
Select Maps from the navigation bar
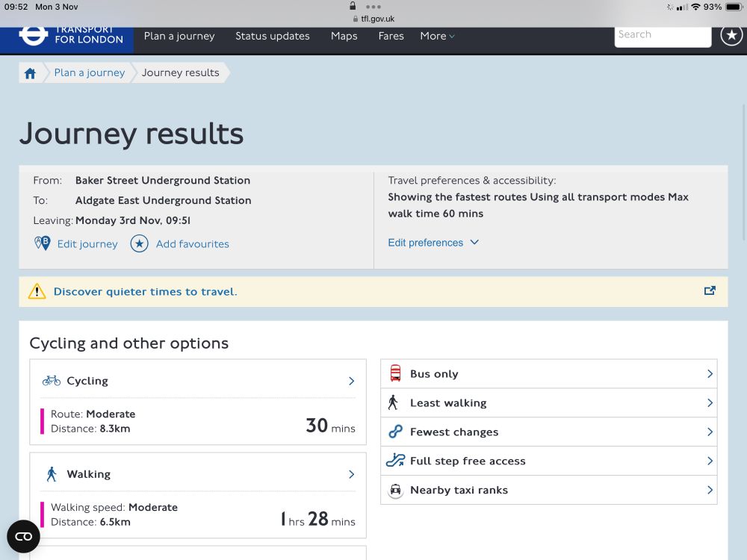[344, 36]
